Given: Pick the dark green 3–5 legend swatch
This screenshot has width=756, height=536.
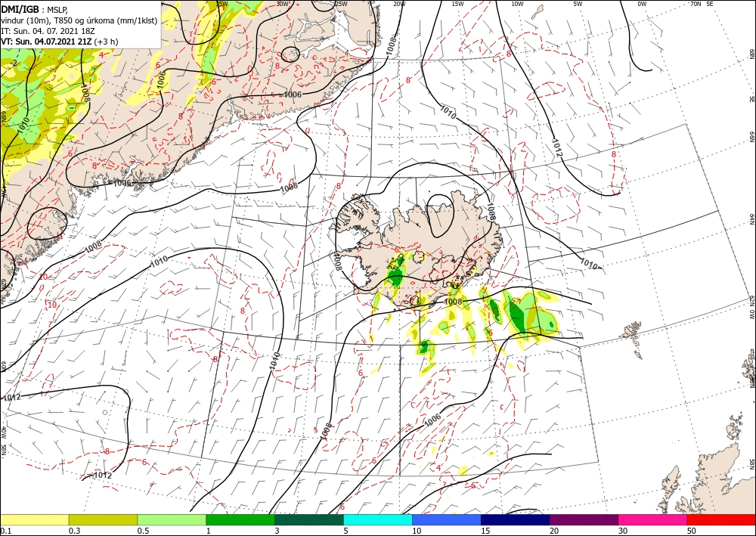Looking at the screenshot, I should tap(309, 519).
